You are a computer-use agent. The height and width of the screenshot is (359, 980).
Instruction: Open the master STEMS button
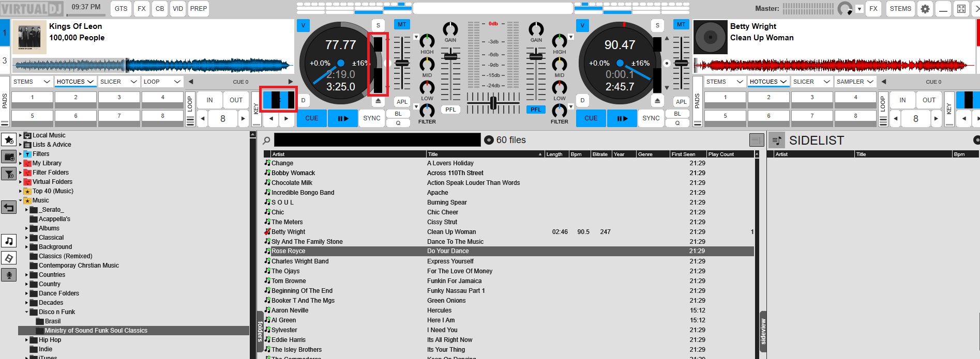[900, 9]
